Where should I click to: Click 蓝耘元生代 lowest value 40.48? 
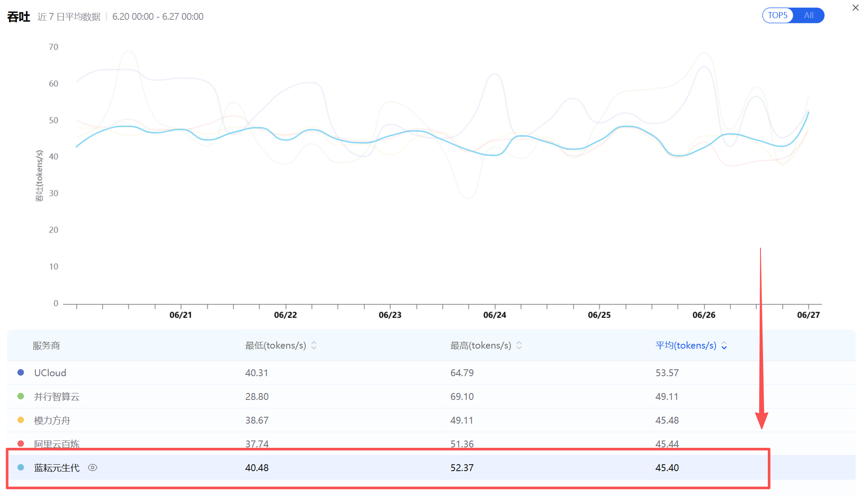(x=257, y=468)
